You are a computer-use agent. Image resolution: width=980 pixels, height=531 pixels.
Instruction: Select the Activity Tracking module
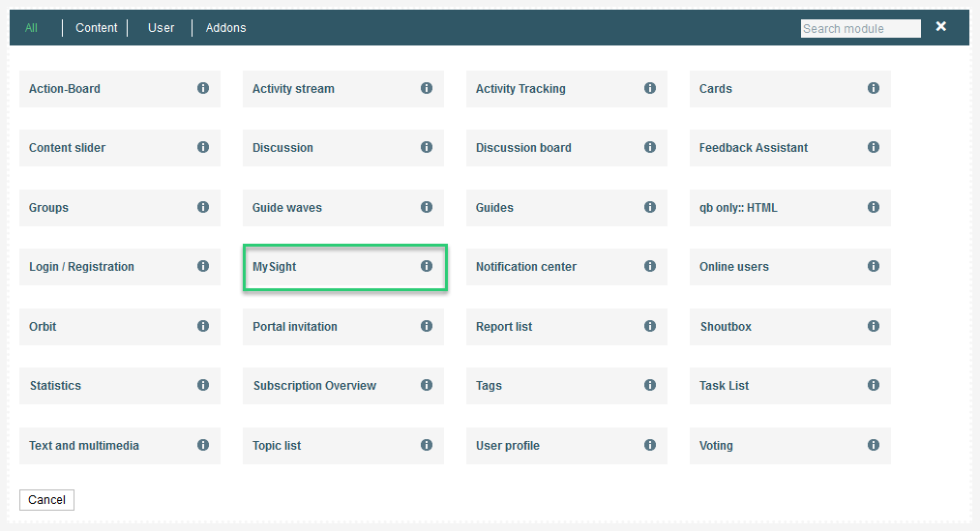coord(567,89)
